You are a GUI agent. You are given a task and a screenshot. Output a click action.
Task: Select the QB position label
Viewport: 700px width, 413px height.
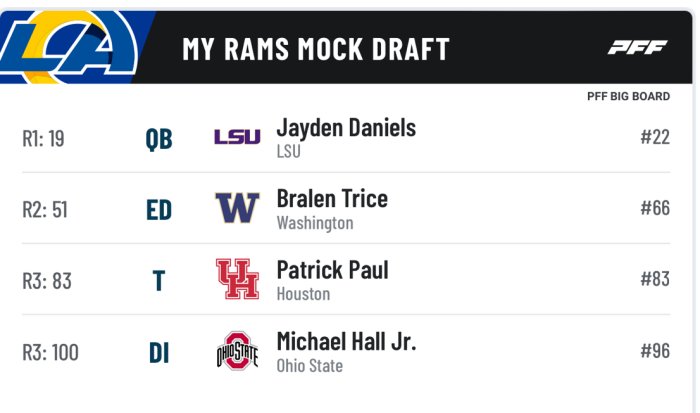coord(159,138)
